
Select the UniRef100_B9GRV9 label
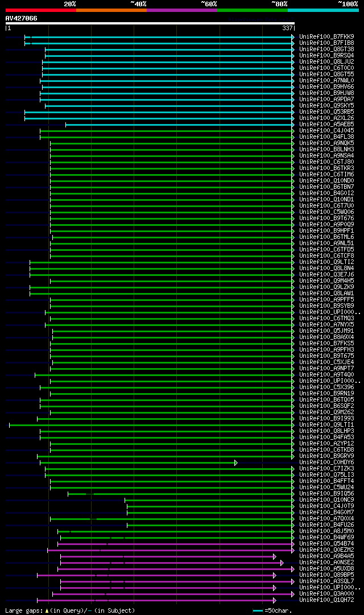pos(326,456)
